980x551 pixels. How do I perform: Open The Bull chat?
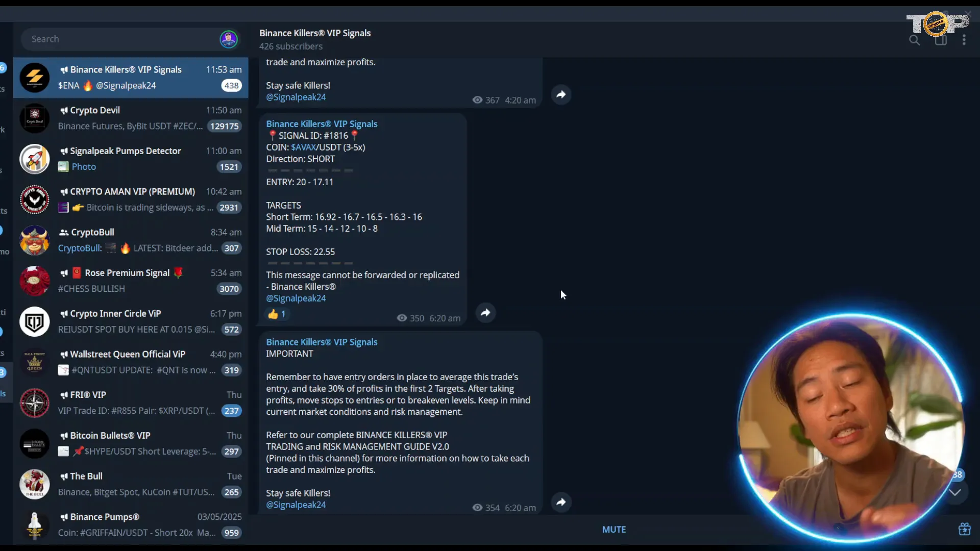click(x=131, y=484)
